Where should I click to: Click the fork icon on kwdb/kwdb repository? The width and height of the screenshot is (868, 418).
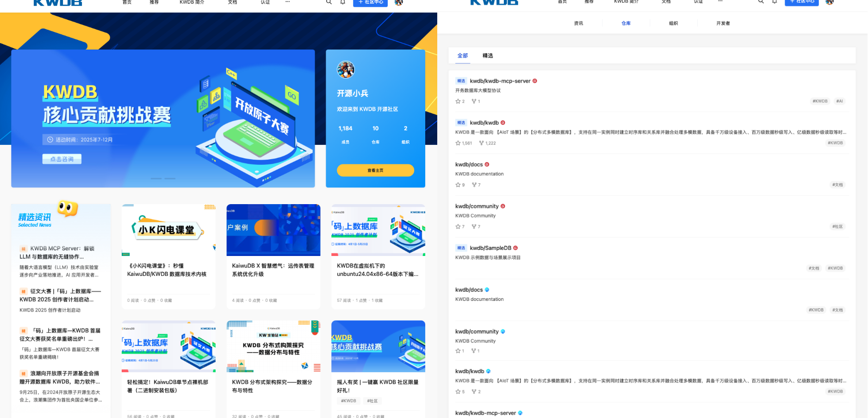click(x=481, y=143)
